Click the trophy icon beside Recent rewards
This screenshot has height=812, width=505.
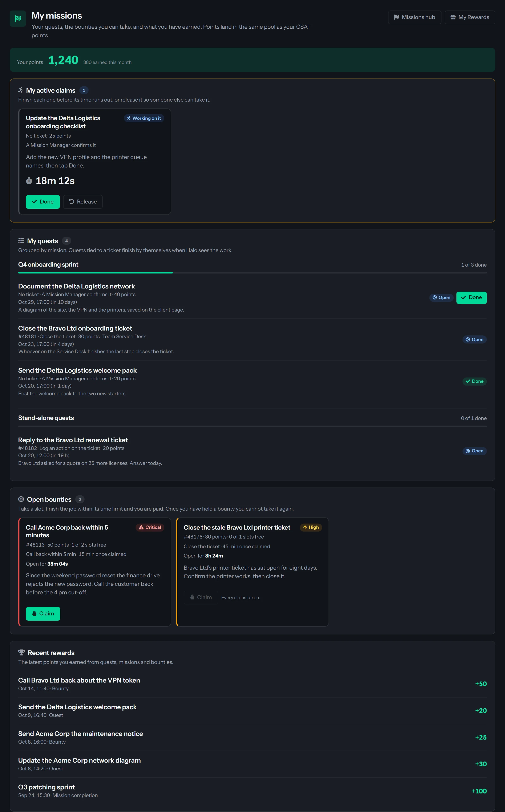click(x=21, y=652)
